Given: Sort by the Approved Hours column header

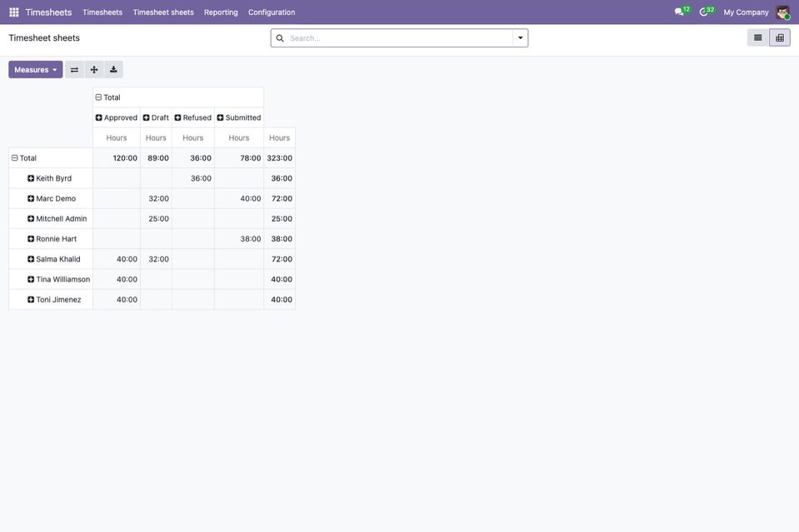Looking at the screenshot, I should click(x=117, y=138).
